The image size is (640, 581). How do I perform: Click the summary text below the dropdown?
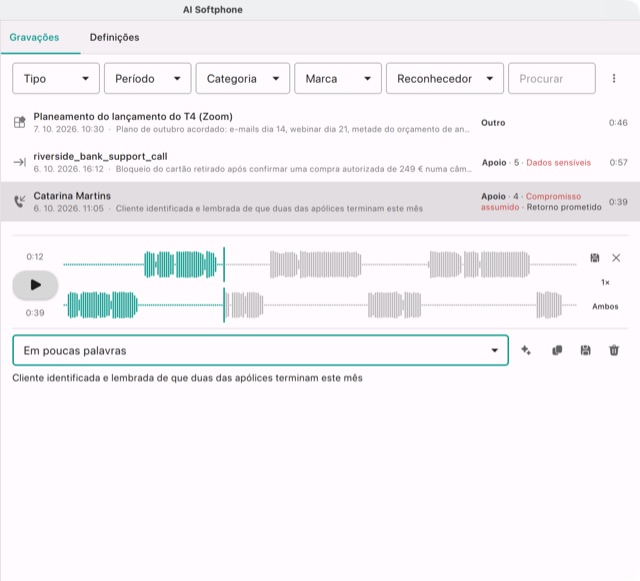tap(187, 378)
